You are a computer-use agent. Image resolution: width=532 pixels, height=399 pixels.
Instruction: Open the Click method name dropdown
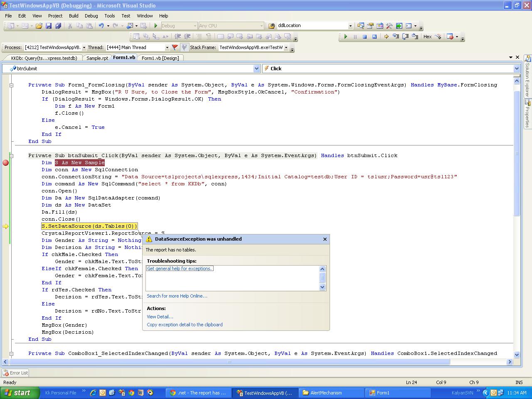(x=517, y=69)
